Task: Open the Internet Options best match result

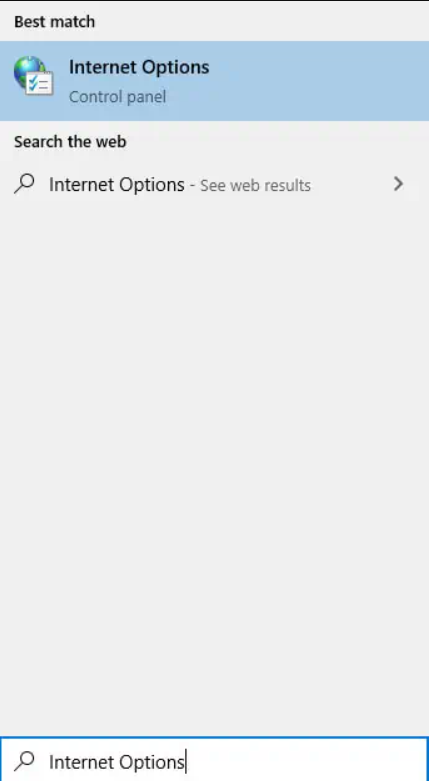Action: click(x=214, y=81)
